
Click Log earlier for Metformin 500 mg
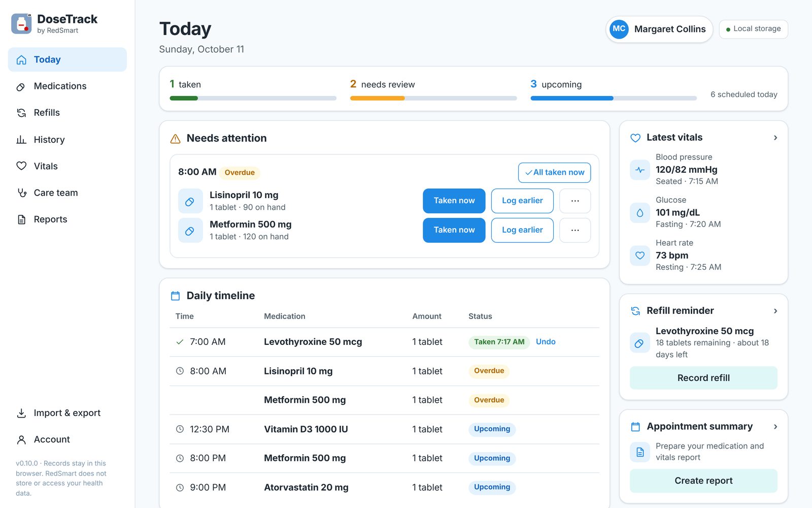[x=522, y=230]
